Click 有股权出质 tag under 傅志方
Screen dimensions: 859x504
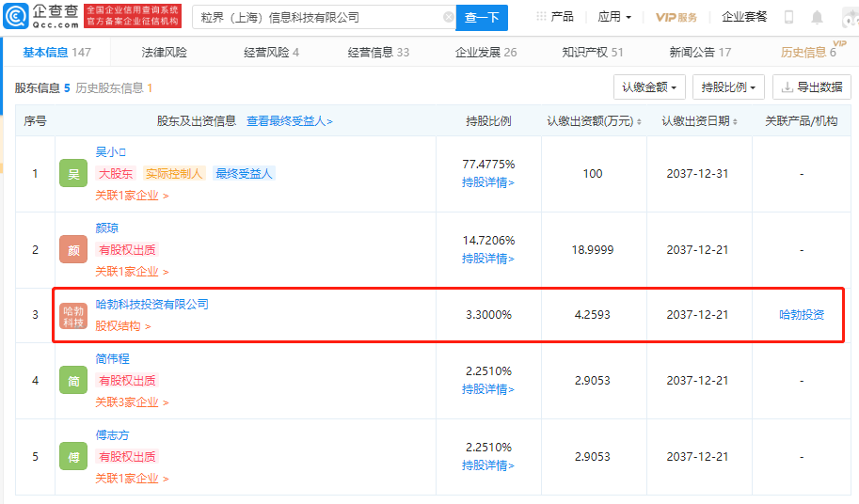pos(127,456)
